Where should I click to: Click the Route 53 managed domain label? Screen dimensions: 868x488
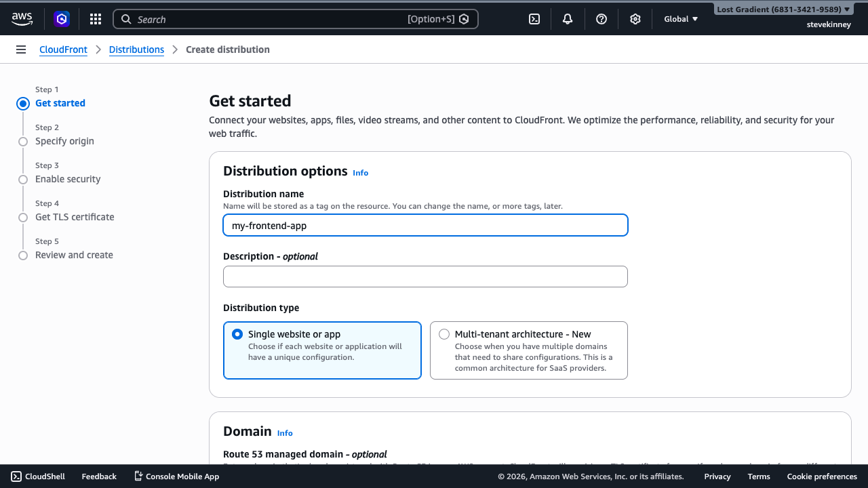click(x=305, y=454)
